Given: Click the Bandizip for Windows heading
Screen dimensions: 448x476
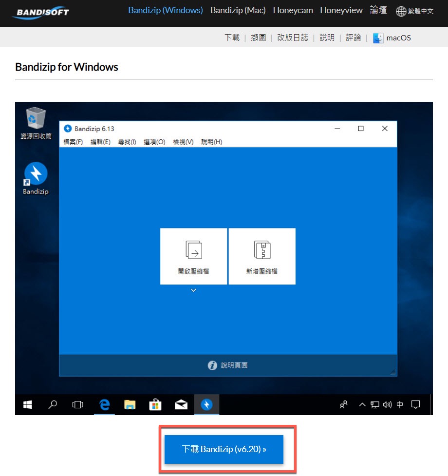Looking at the screenshot, I should 67,67.
